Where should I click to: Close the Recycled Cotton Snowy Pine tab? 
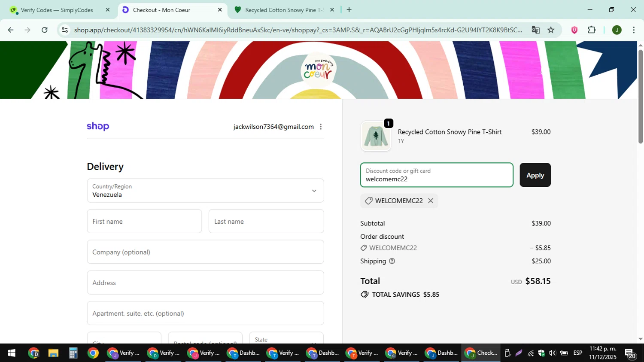point(332,9)
